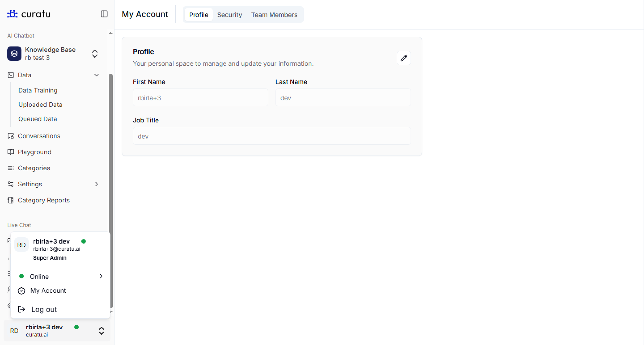This screenshot has width=644, height=345.
Task: Open Category Reports page
Action: pos(44,200)
